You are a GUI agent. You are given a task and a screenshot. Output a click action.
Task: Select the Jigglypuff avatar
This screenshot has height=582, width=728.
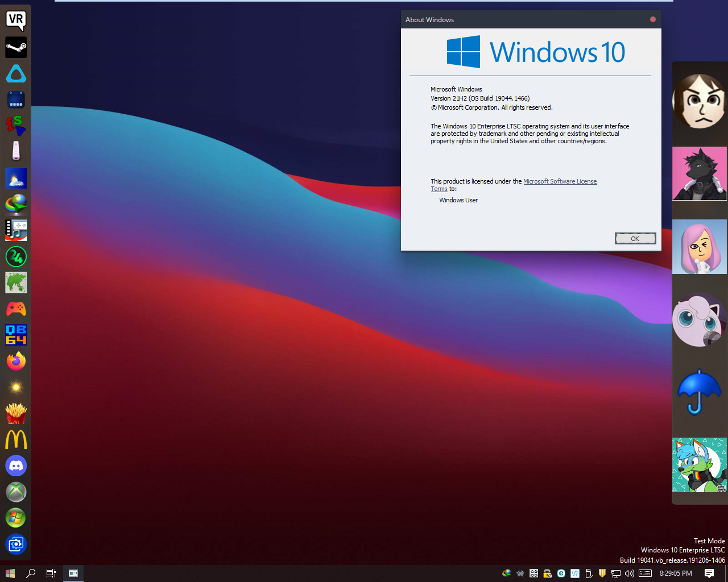699,320
